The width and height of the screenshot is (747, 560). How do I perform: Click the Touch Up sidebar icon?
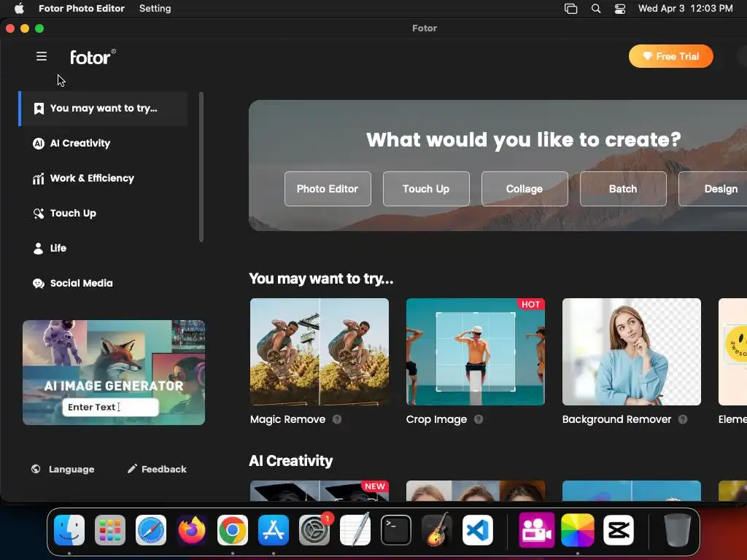pyautogui.click(x=38, y=214)
